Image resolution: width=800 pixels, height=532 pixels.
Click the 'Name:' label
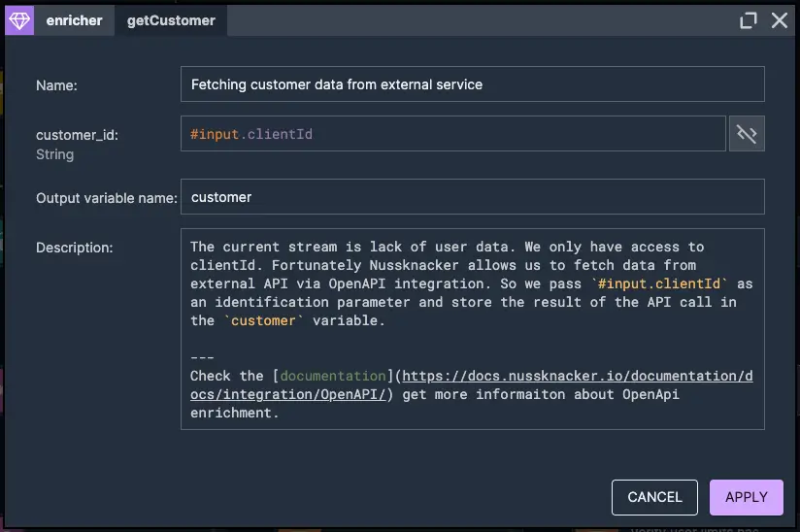tap(56, 85)
